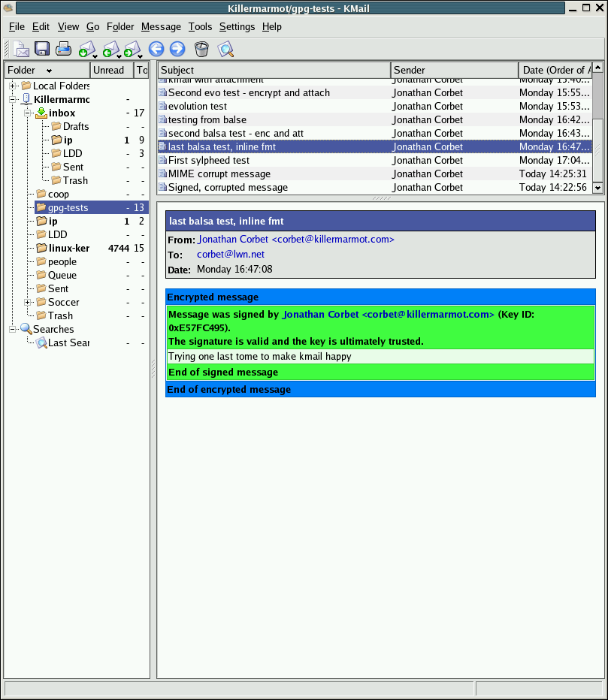This screenshot has height=700, width=608.
Task: Compose a new message using toolbar icon
Action: pyautogui.click(x=21, y=49)
